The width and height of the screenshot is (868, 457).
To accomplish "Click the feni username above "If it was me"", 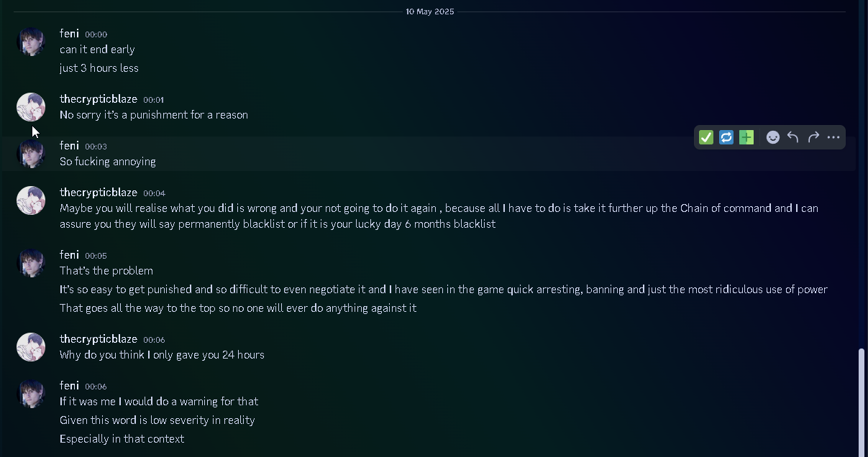I will point(69,386).
